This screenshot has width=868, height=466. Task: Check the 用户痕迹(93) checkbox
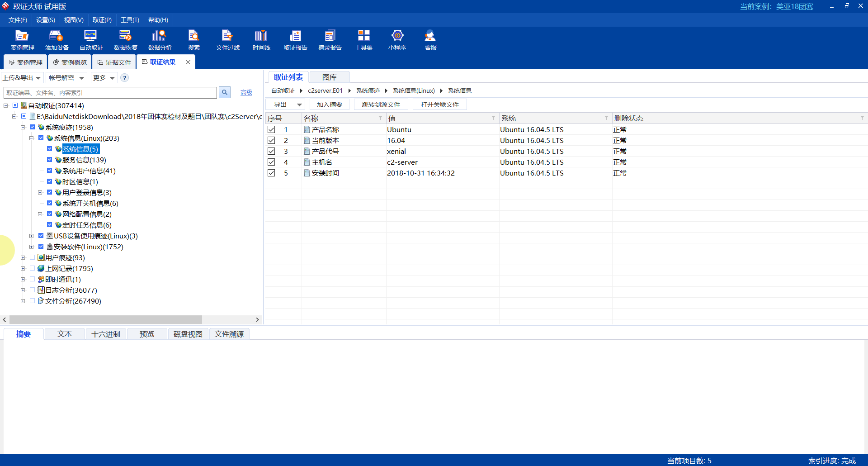[x=33, y=257]
